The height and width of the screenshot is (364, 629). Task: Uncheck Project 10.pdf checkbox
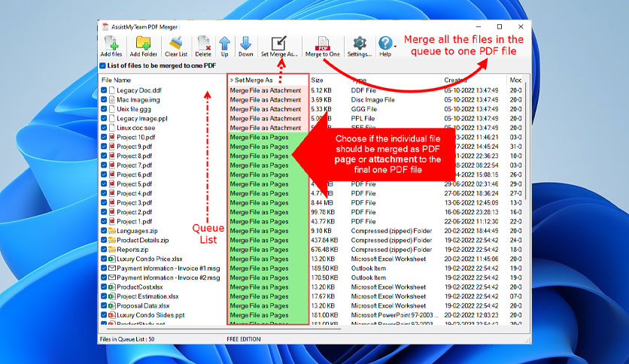104,137
